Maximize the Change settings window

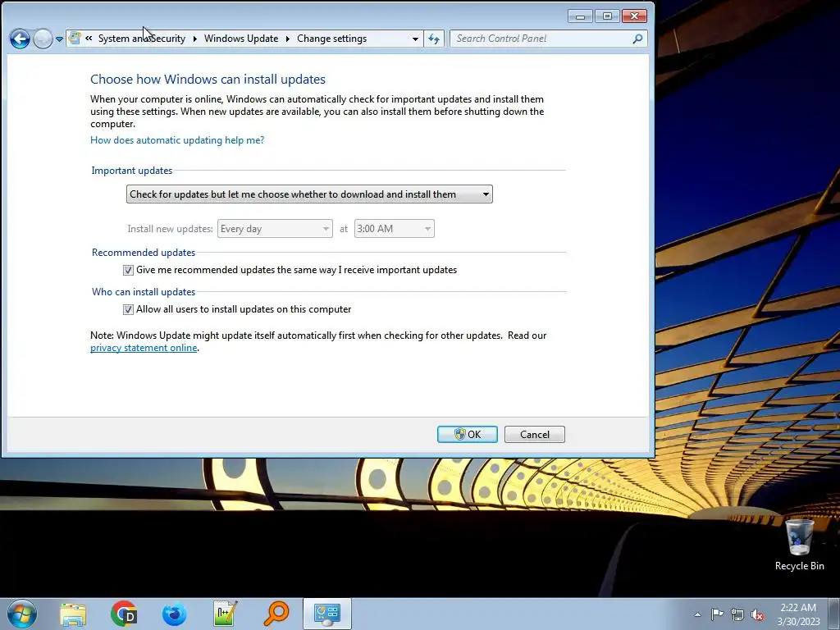[x=607, y=16]
